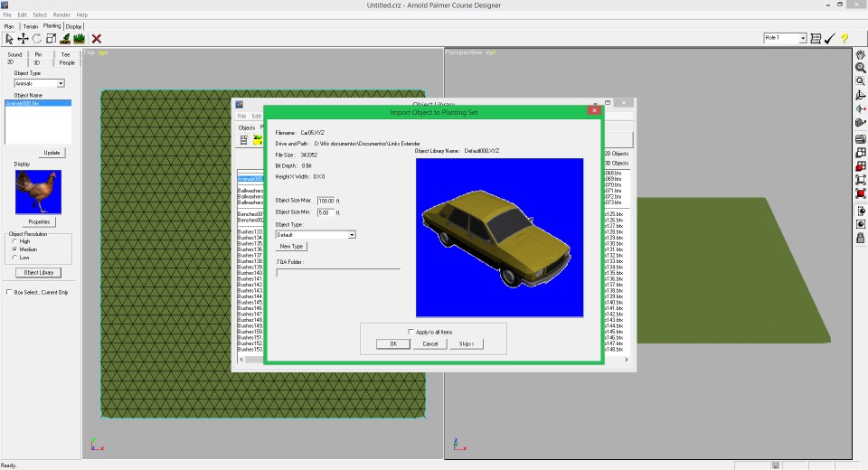
Task: Click the red X delete icon
Action: point(97,39)
